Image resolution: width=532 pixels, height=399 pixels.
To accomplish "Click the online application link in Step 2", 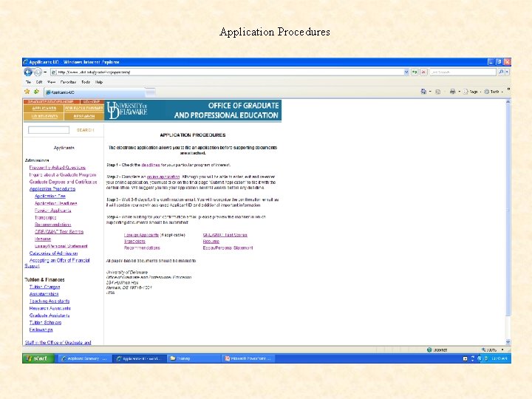I will pyautogui.click(x=163, y=177).
